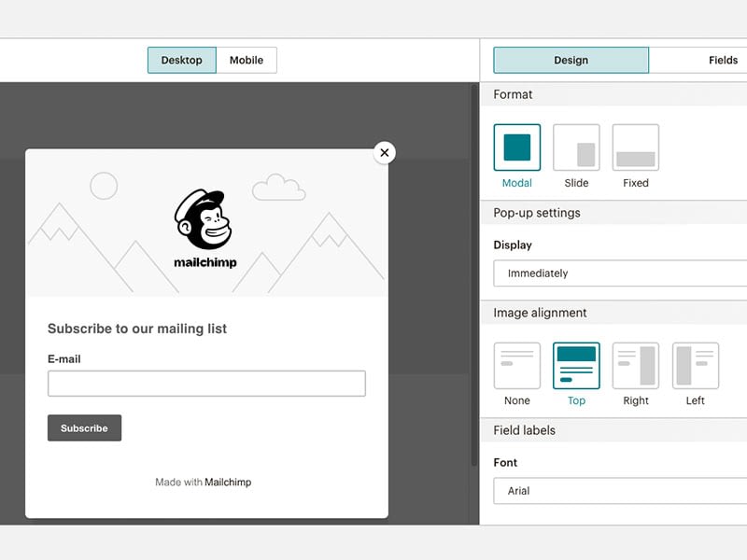Click the Subscribe button
This screenshot has width=747, height=560.
pos(84,427)
